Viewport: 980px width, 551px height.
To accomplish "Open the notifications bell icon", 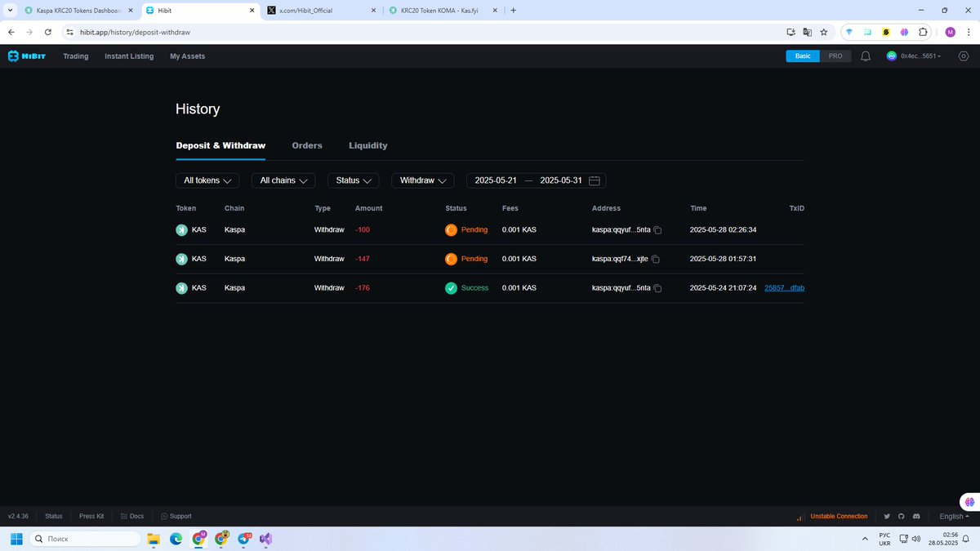I will click(x=866, y=56).
